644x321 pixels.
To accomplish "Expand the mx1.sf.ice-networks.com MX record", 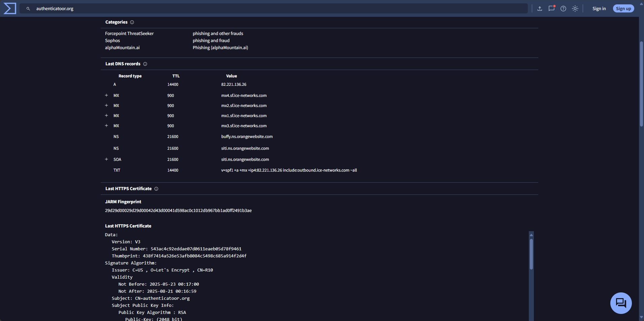I will click(106, 116).
